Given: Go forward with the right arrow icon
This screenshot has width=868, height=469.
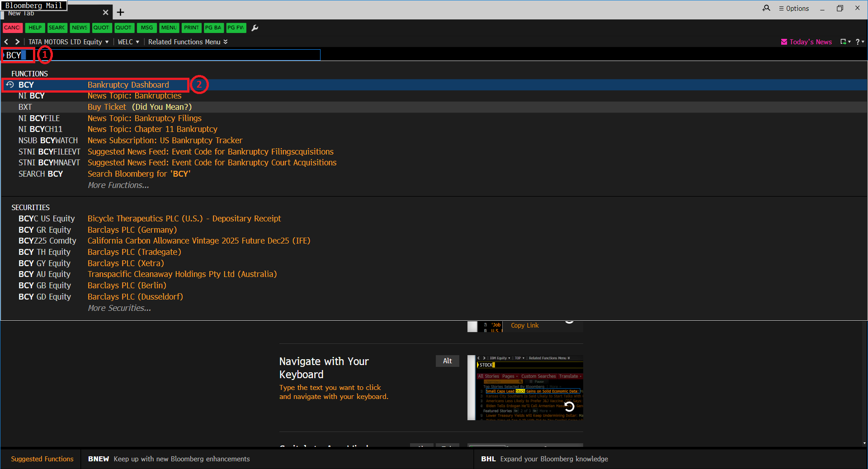Looking at the screenshot, I should coord(17,42).
